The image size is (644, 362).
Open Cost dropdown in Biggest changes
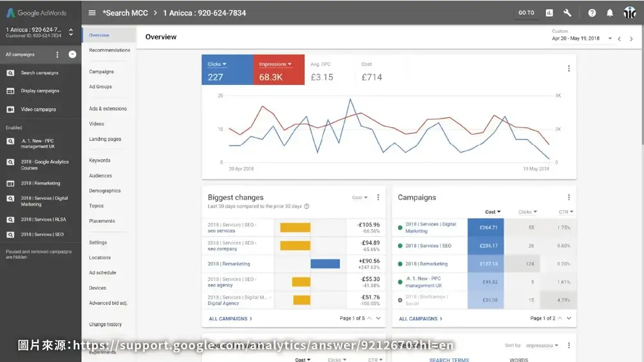(x=360, y=198)
